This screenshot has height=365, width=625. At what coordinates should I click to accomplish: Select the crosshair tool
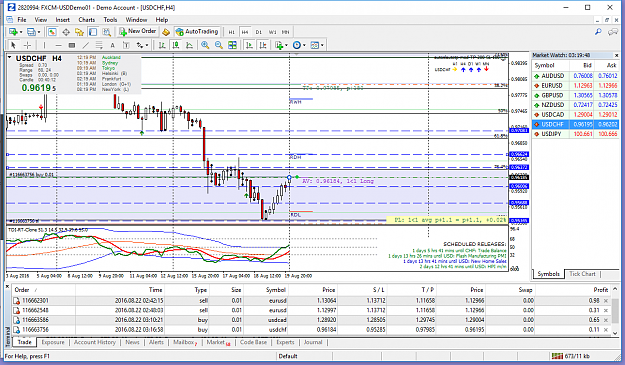click(x=27, y=45)
